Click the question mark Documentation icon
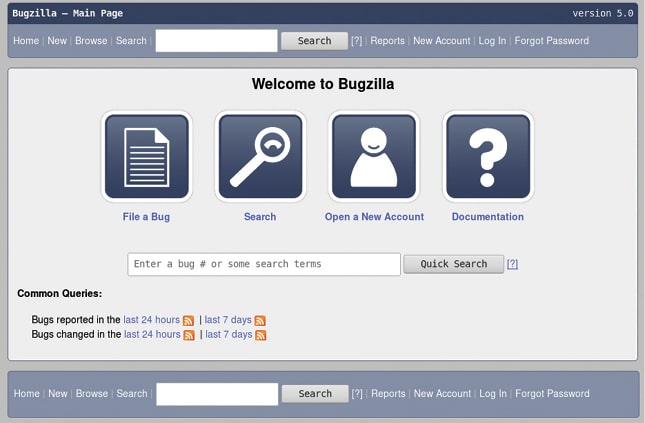 488,156
